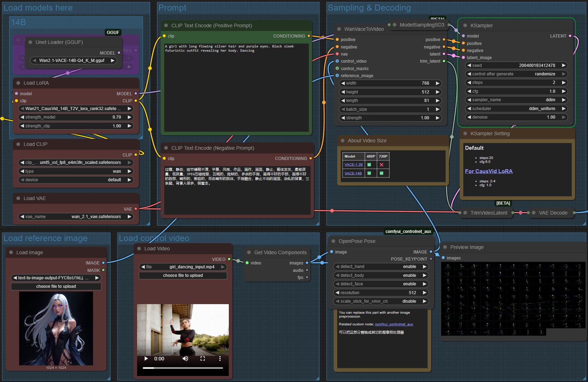The height and width of the screenshot is (382, 588).
Task: Open the file selector showing girl_dancing_input.mp4
Action: [183, 267]
